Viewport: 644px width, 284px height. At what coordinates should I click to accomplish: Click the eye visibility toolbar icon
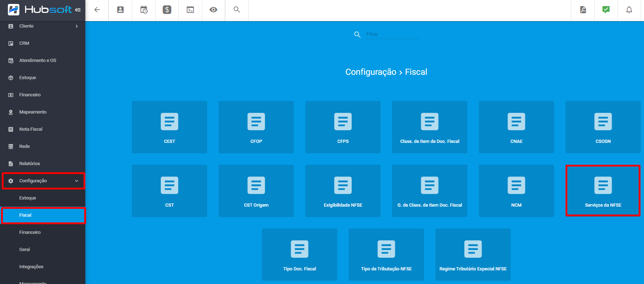click(214, 10)
